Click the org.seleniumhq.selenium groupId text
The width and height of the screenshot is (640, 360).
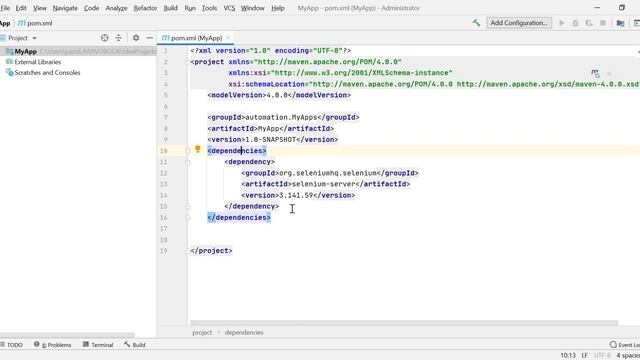click(x=328, y=173)
